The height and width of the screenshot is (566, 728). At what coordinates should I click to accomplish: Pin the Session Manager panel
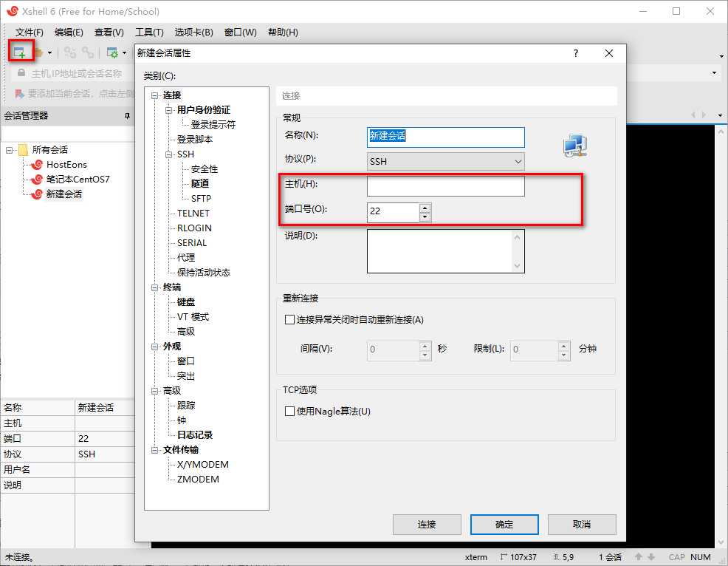coord(127,116)
